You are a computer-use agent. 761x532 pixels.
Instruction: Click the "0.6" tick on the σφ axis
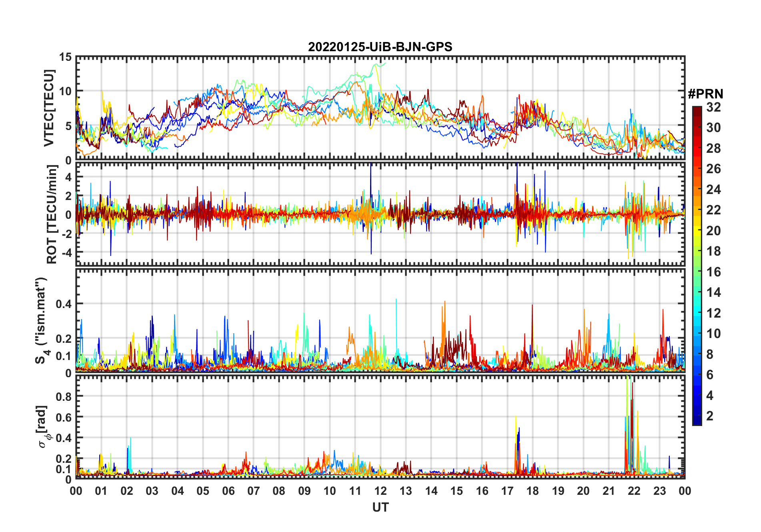tap(64, 417)
